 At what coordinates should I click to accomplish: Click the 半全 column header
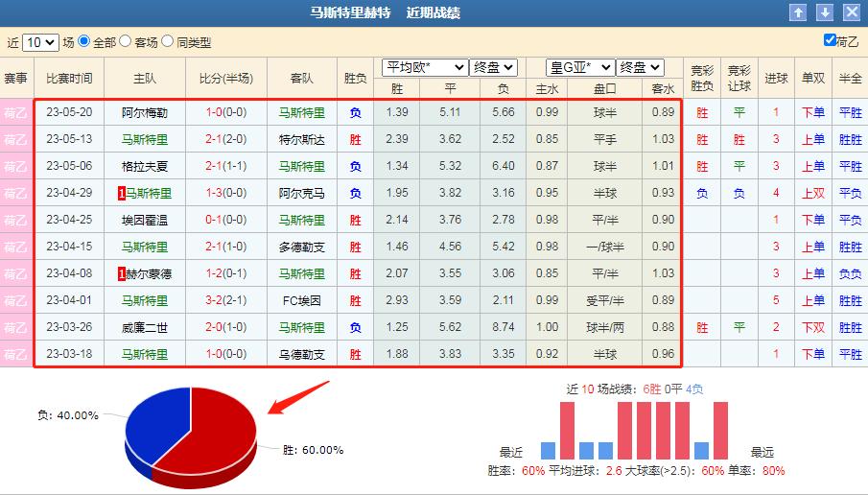point(850,78)
